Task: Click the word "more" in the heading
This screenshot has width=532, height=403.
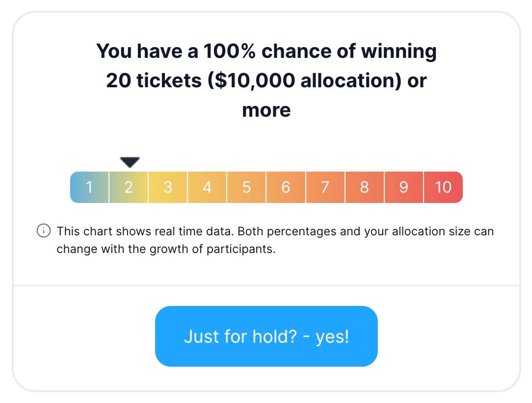Action: (266, 110)
